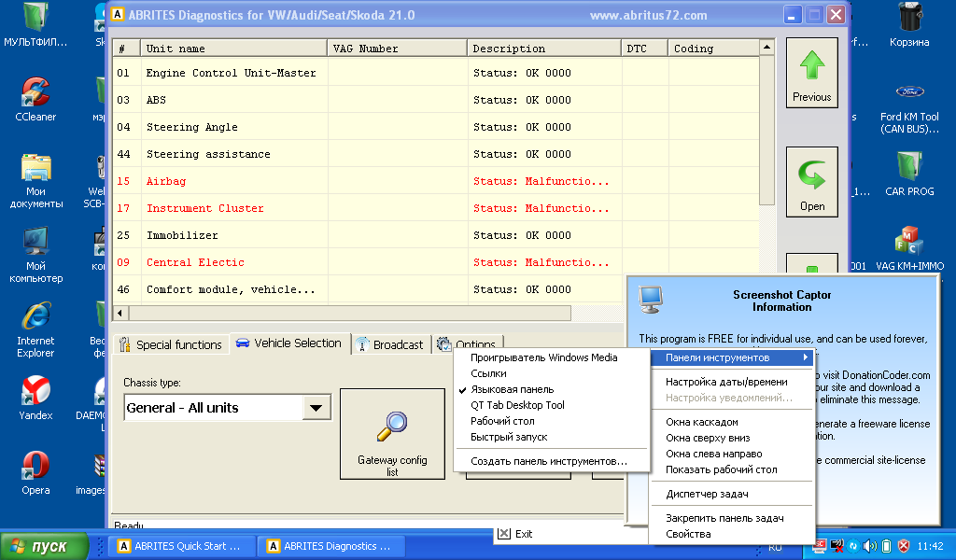Launch Opera browser desktop icon
This screenshot has height=560, width=956.
35,473
